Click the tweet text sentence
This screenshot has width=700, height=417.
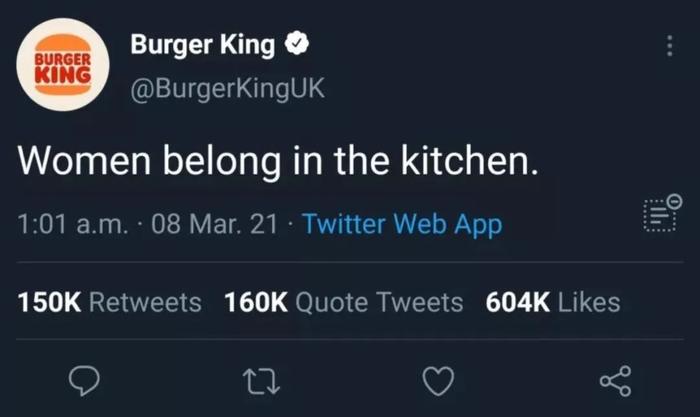[x=278, y=161]
